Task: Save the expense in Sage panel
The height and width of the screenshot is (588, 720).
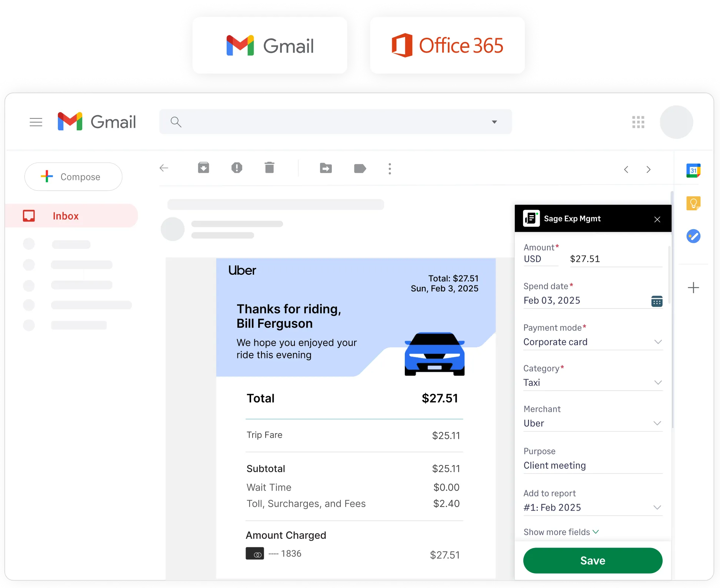Action: 592,560
